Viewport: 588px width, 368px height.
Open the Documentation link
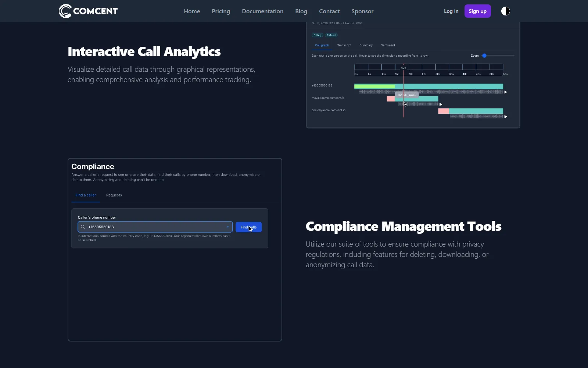(x=262, y=11)
